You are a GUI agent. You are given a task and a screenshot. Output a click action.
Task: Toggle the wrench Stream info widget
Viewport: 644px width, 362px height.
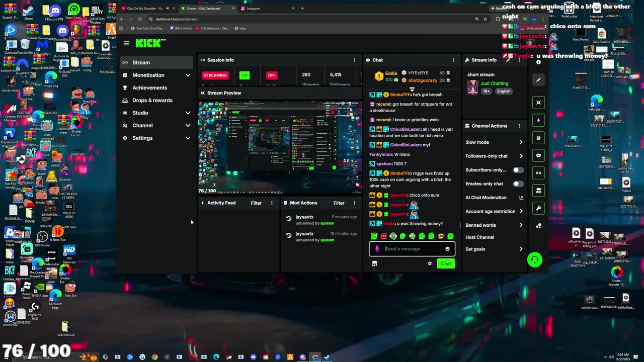tap(538, 208)
